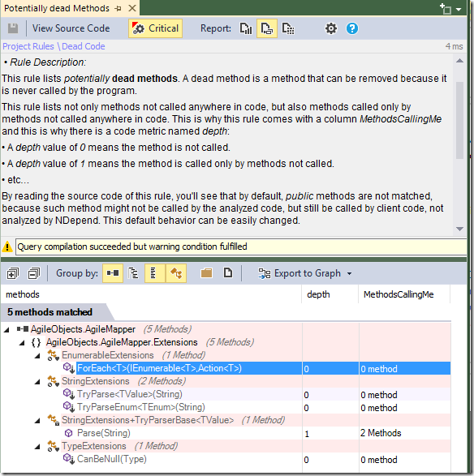Click the rule description scrollbar down arrow

coord(459,229)
